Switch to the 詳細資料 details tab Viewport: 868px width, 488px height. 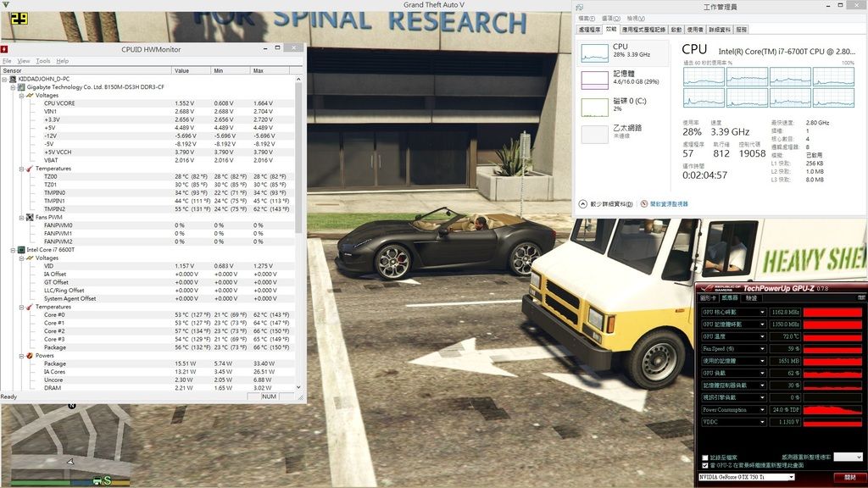pyautogui.click(x=720, y=30)
